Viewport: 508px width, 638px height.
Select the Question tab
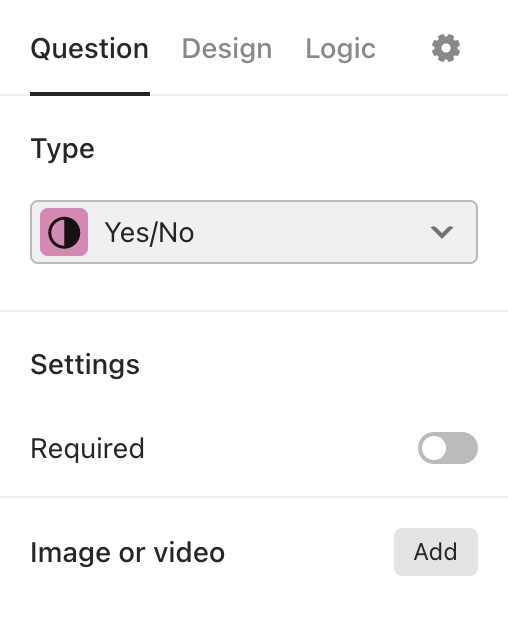point(90,49)
